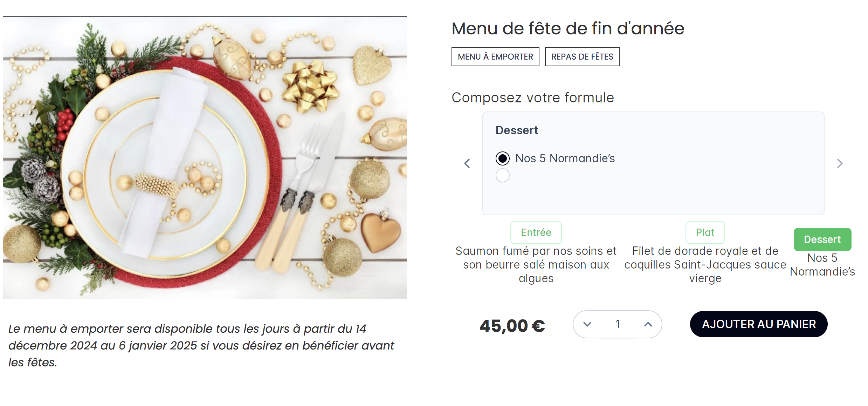Click the Menu de fête de fin d'année title
Viewport: 868px width, 406px height.
[x=567, y=28]
